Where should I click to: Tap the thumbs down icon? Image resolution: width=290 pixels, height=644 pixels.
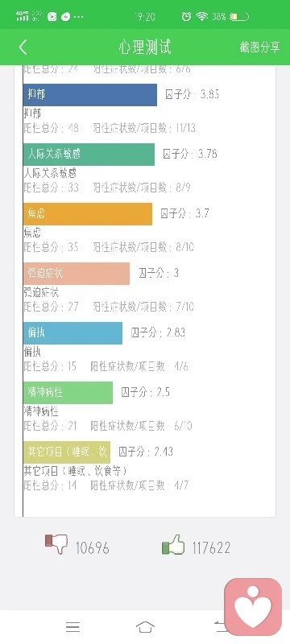pyautogui.click(x=56, y=544)
